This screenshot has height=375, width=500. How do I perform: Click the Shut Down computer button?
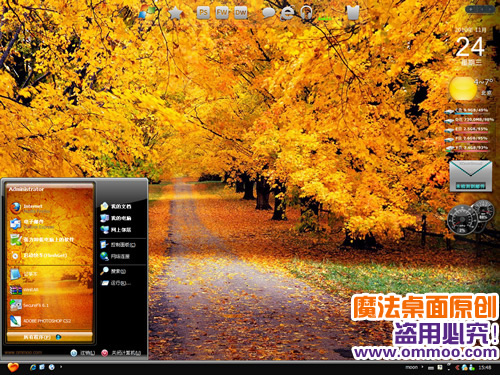coord(121,353)
